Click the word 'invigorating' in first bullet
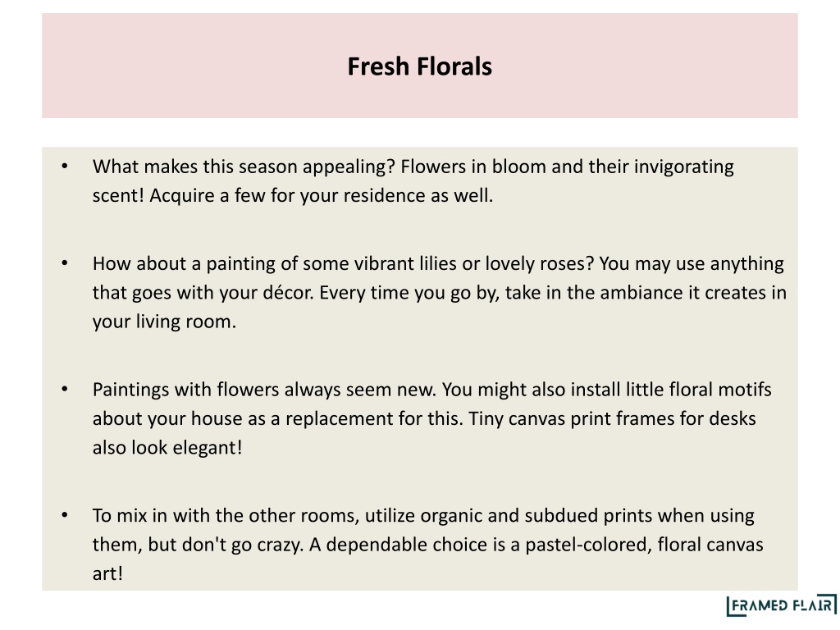Screen dimensions: 840x630 coord(684,167)
